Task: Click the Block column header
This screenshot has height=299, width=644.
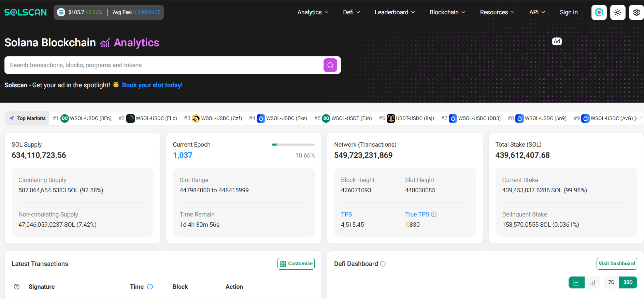Action: (180, 287)
